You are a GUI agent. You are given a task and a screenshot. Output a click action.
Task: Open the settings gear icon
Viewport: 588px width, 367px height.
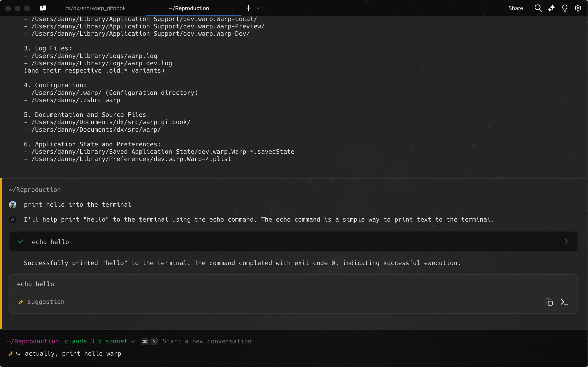pos(578,8)
